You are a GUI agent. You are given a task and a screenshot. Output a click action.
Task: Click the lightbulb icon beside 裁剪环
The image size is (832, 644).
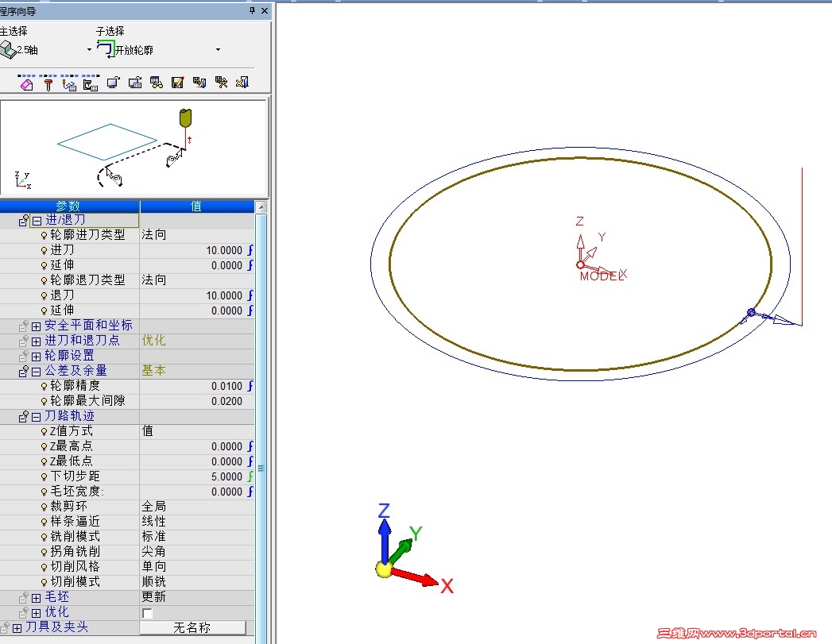(x=44, y=507)
